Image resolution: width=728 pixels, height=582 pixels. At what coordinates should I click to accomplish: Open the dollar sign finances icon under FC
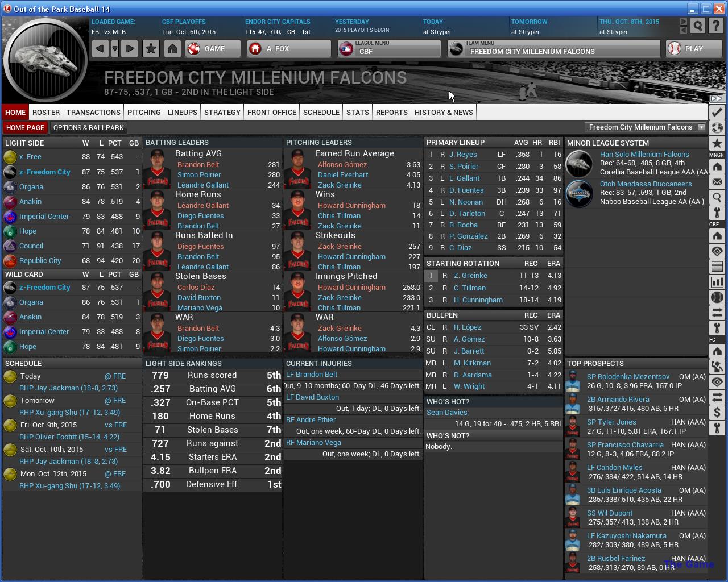[x=717, y=413]
